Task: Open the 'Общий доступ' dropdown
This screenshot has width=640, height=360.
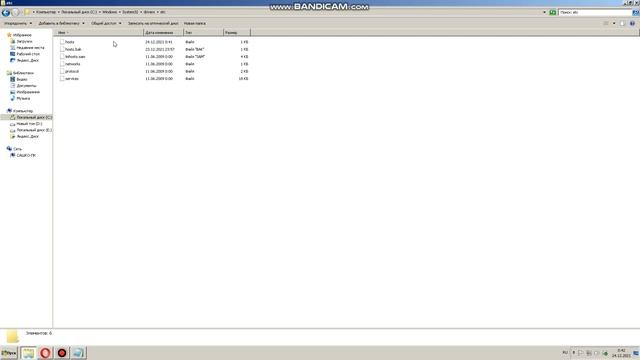Action: [x=106, y=23]
